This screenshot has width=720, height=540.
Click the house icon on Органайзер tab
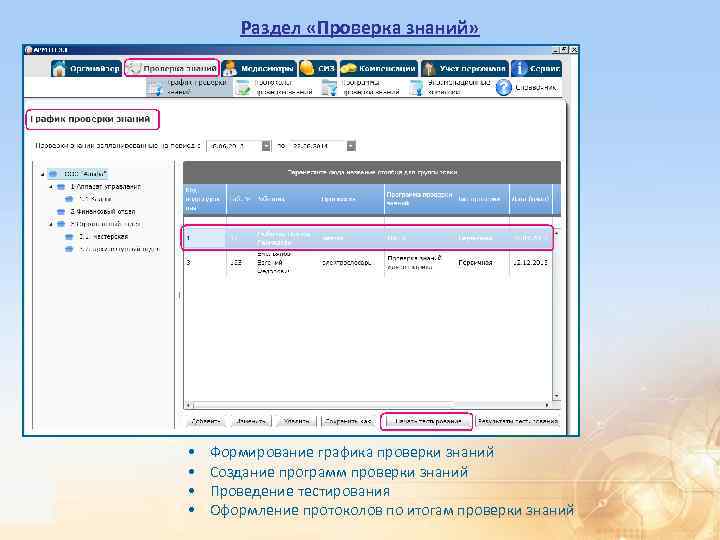click(59, 69)
